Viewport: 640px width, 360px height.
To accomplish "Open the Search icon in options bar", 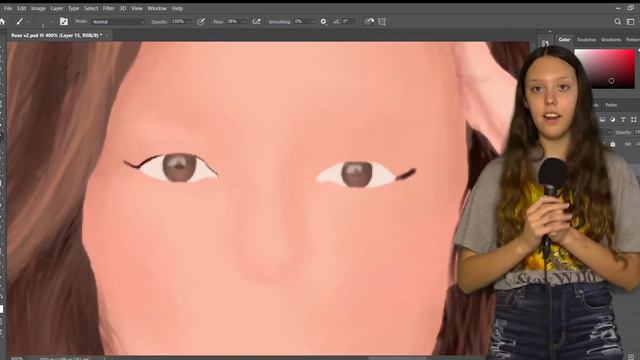I will point(618,22).
